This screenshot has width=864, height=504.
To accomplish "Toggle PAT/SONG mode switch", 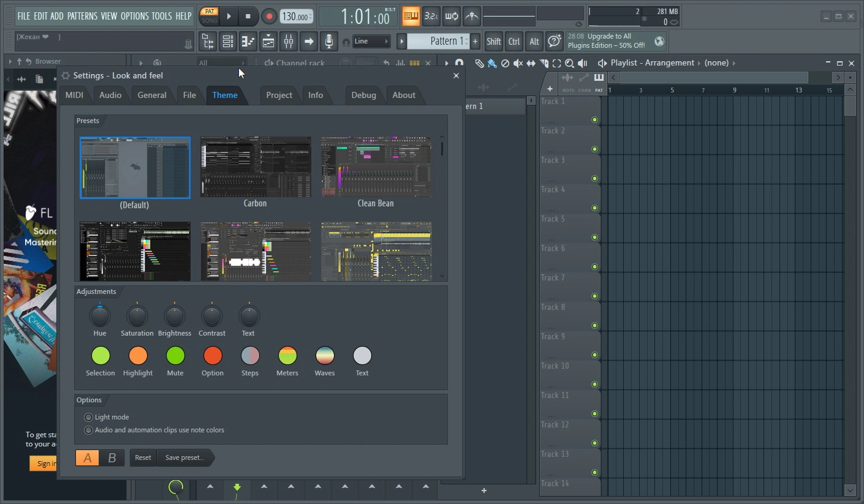I will pos(210,16).
